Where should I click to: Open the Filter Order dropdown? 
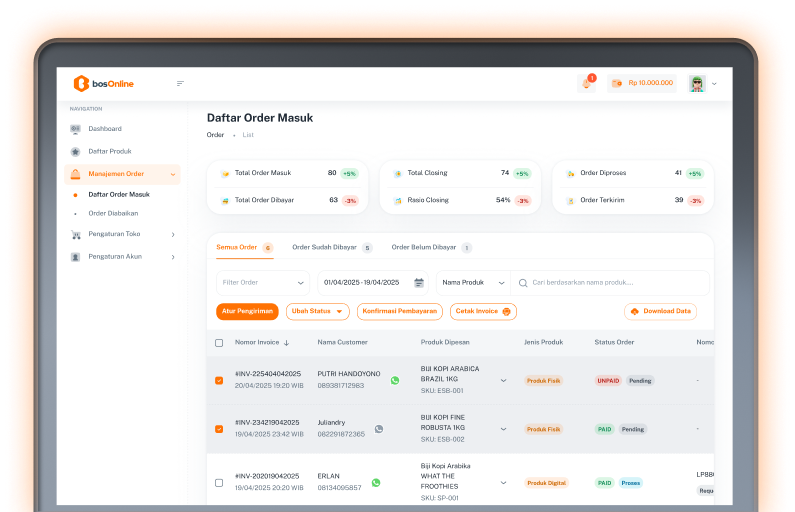[x=263, y=283]
